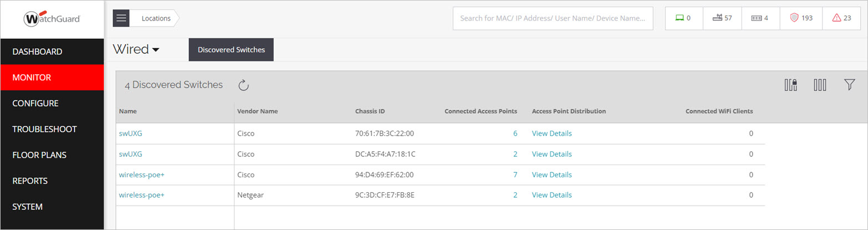Click the clients laptop status icon
This screenshot has height=230, width=868.
tap(684, 18)
